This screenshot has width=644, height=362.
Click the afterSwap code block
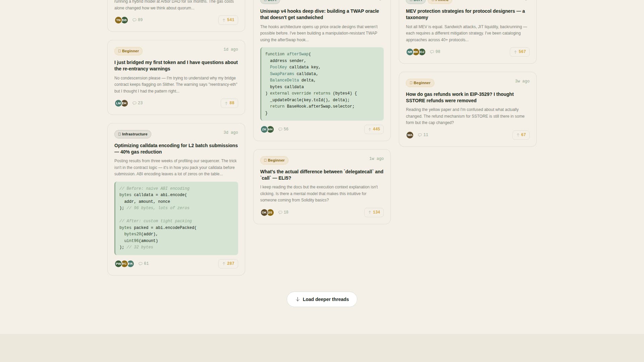322,84
